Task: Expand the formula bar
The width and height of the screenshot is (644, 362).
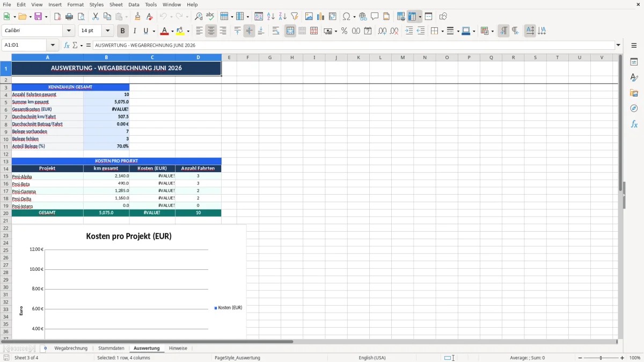Action: pos(618,45)
